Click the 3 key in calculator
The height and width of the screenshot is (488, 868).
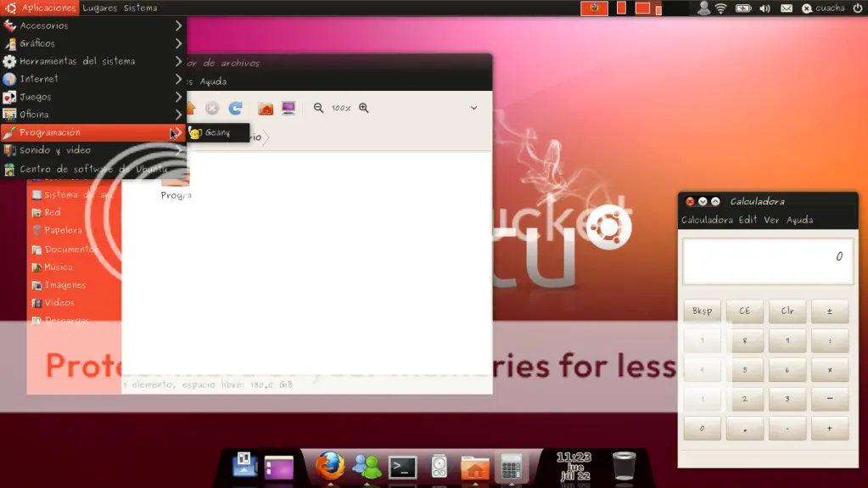[x=787, y=399]
